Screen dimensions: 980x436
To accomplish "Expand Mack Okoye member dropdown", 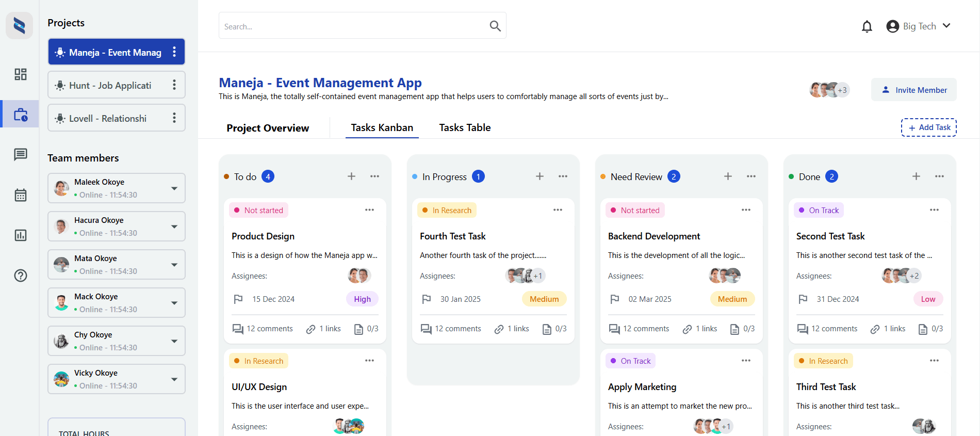I will [174, 303].
